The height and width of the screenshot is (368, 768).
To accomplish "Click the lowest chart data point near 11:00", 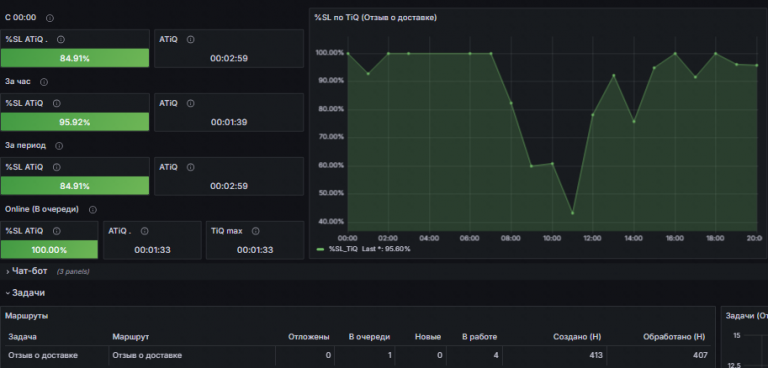I will click(x=572, y=213).
